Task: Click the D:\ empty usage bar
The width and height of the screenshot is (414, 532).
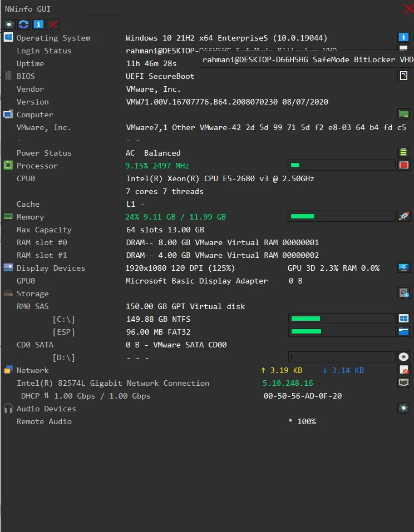Action: (341, 357)
